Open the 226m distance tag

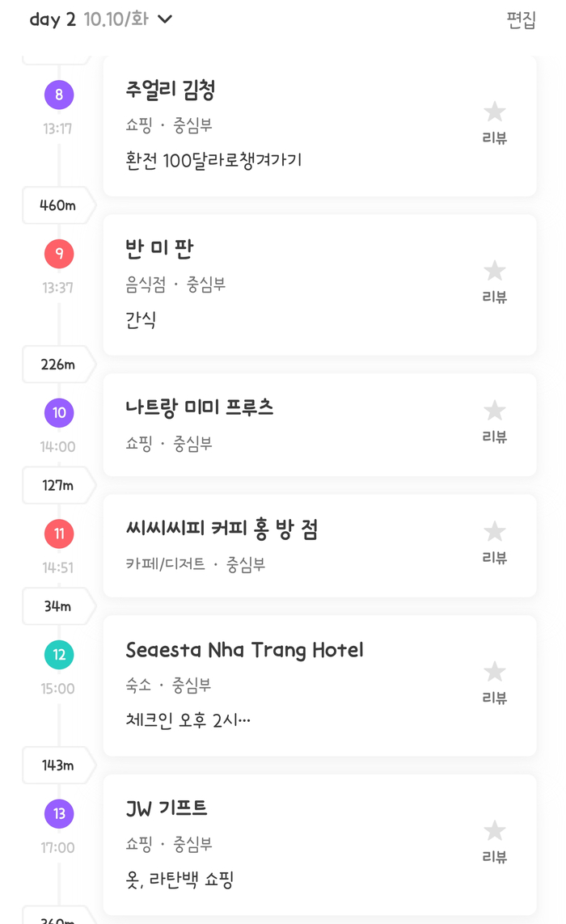pyautogui.click(x=58, y=365)
